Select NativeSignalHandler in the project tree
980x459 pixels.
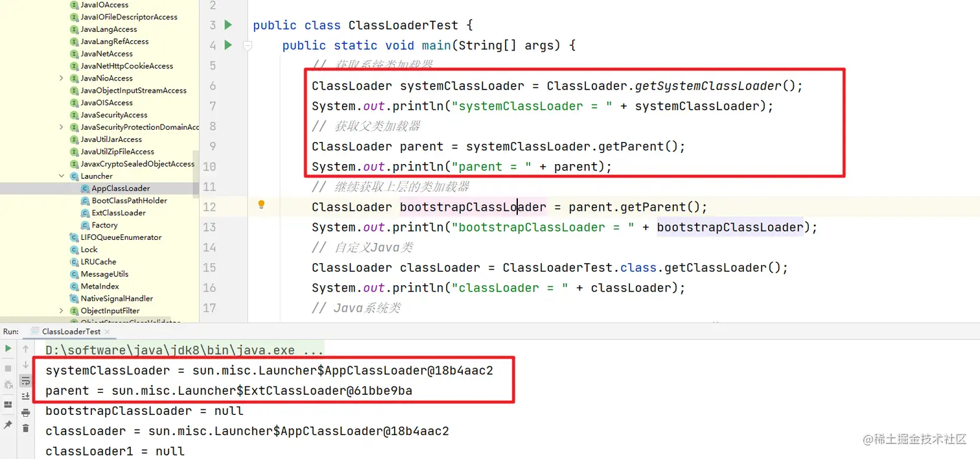[x=117, y=299]
